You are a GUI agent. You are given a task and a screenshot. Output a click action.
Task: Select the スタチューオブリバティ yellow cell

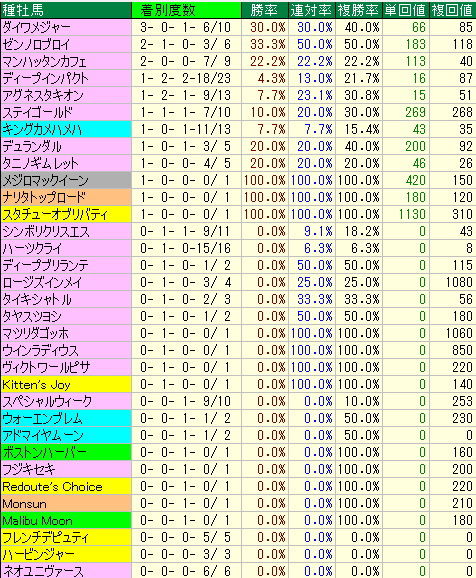[66, 214]
